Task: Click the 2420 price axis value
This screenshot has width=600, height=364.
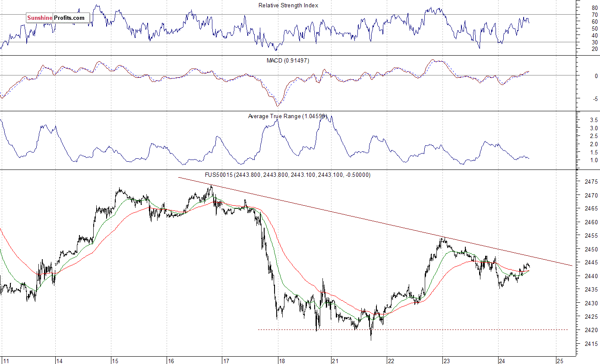Action: pos(592,330)
